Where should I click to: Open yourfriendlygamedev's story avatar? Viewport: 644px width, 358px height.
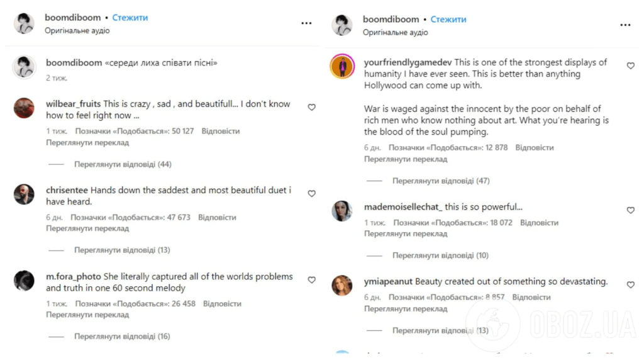(342, 66)
